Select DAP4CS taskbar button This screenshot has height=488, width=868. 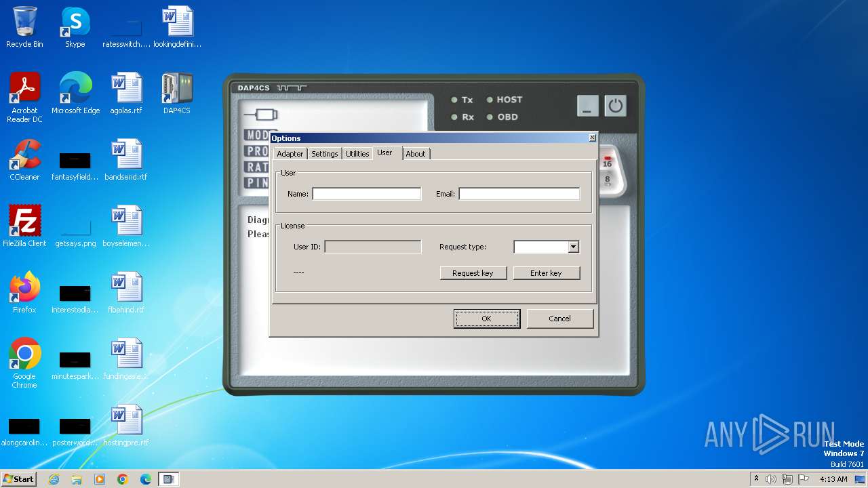pos(168,479)
